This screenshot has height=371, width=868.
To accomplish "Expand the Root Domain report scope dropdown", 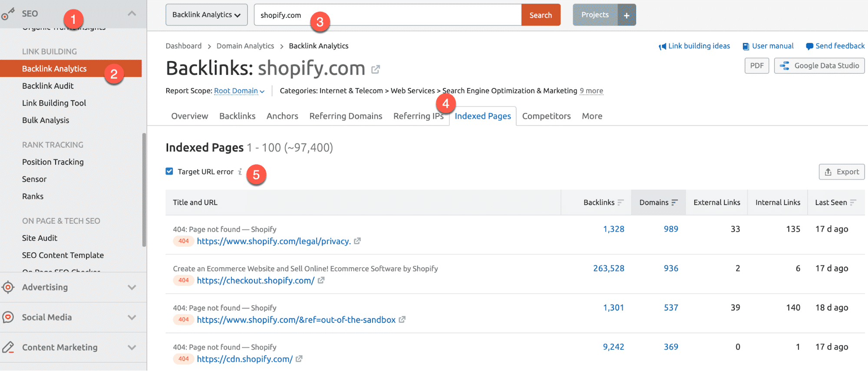I will tap(239, 91).
